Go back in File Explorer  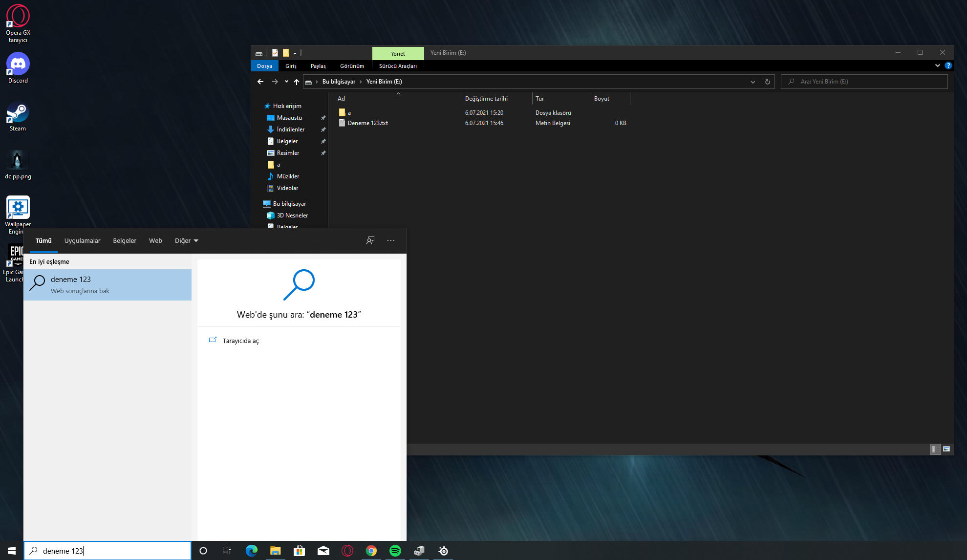[260, 82]
